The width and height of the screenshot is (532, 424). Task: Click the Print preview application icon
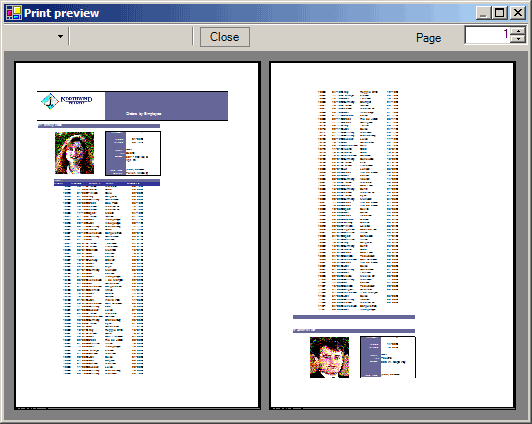coord(14,13)
